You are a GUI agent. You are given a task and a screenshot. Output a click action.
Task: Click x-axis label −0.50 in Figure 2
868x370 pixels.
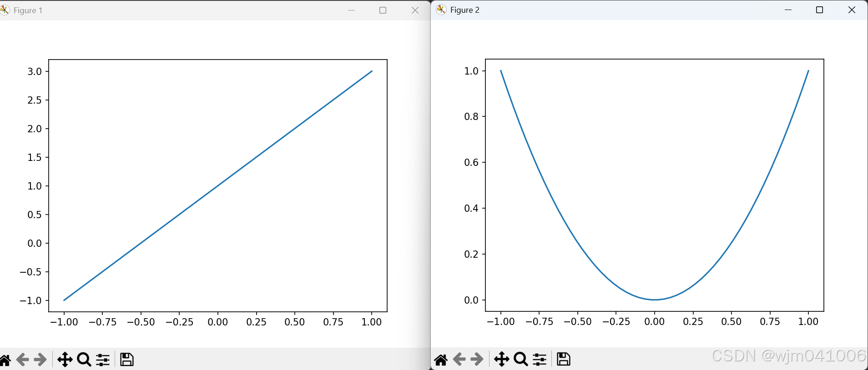[x=578, y=321]
